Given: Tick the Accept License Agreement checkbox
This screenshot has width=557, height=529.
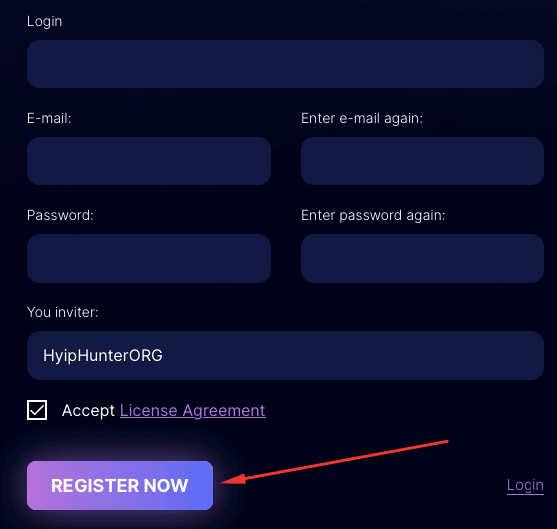Looking at the screenshot, I should coord(37,410).
